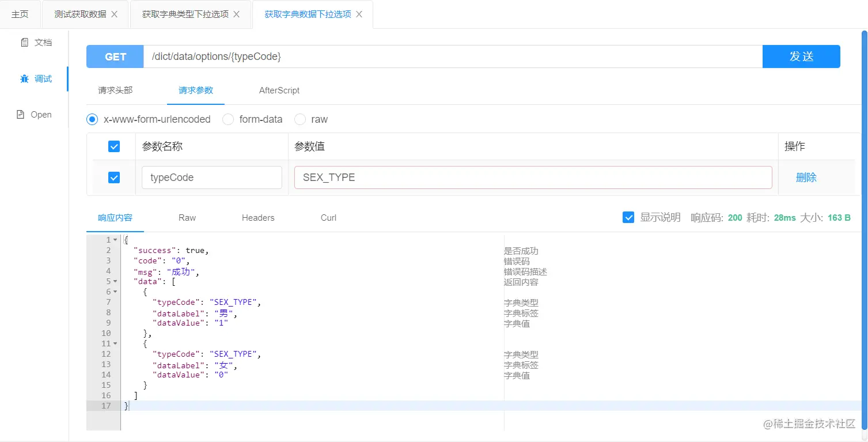Close the 测试获取数据 tab
Viewport: 868px width, 442px height.
pyautogui.click(x=115, y=14)
